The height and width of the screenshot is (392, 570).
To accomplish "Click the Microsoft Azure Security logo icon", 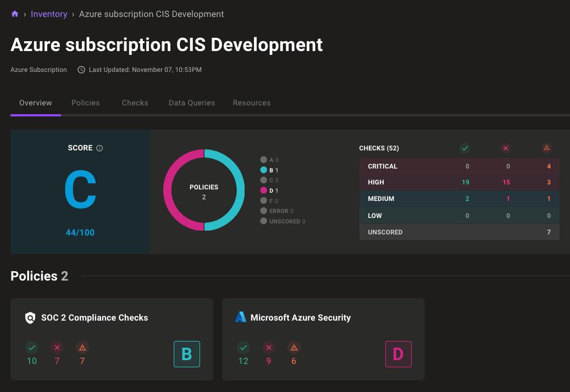I will (x=241, y=317).
